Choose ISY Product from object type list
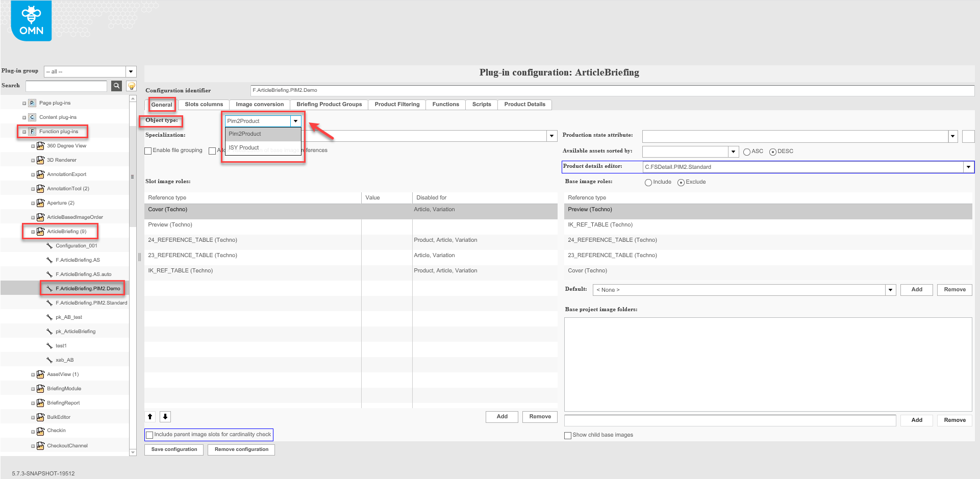Viewport: 980px width, 479px height. click(x=244, y=148)
